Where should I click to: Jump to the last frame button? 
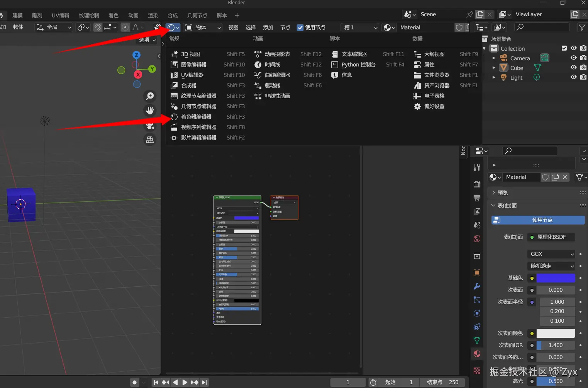coord(204,382)
